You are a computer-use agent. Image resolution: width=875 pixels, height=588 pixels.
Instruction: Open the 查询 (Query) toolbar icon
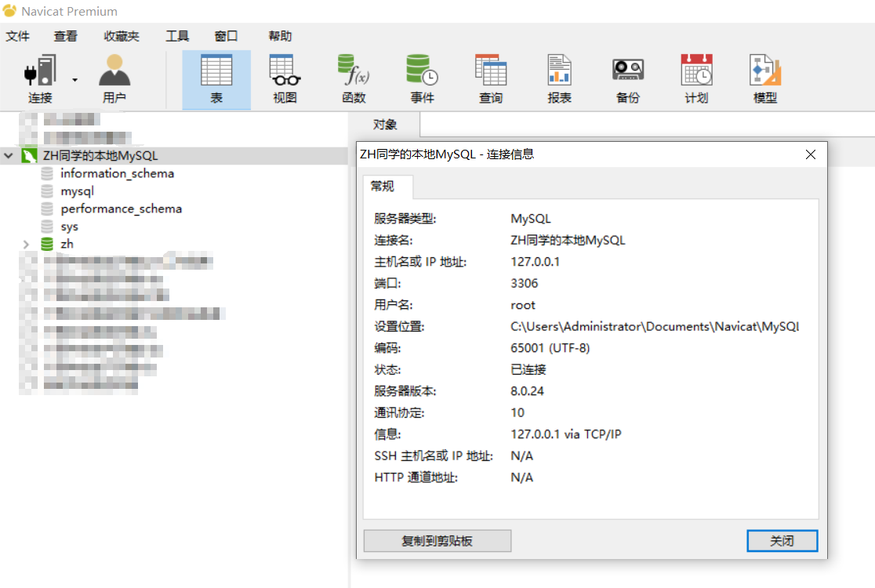(x=491, y=78)
